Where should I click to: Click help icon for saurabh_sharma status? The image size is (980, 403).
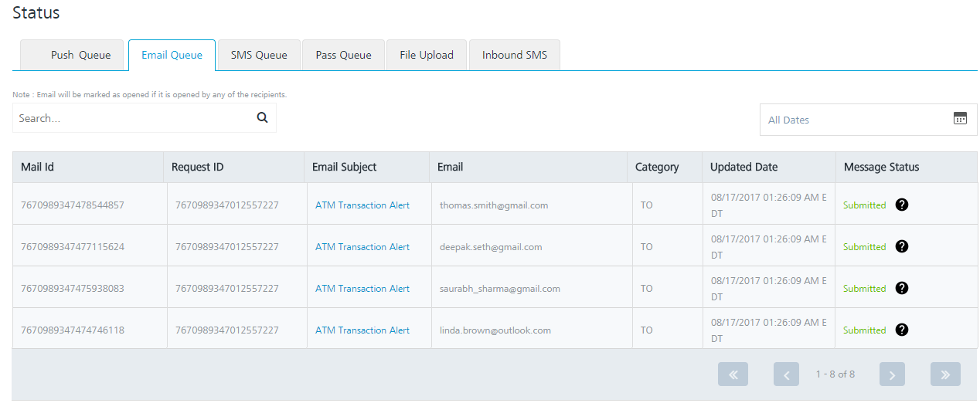901,288
